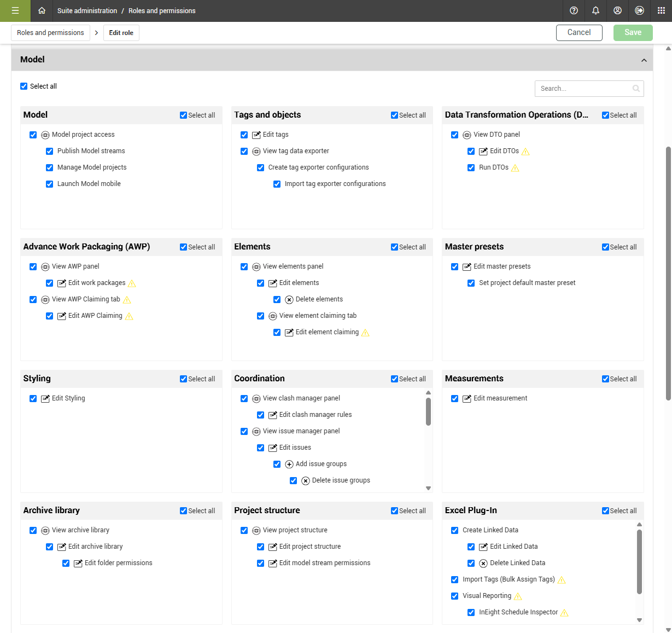Open the hamburger main menu
Viewport: 672px width, 633px height.
15,10
